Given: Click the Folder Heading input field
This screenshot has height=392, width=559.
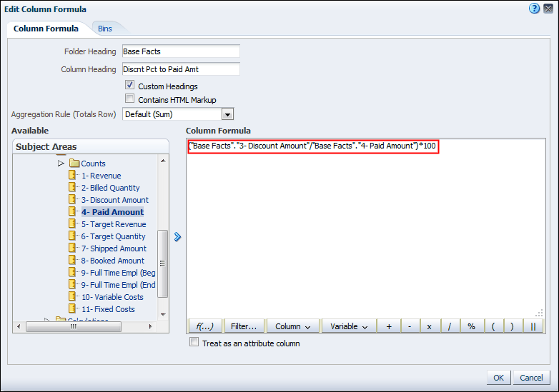Looking at the screenshot, I should pyautogui.click(x=181, y=51).
